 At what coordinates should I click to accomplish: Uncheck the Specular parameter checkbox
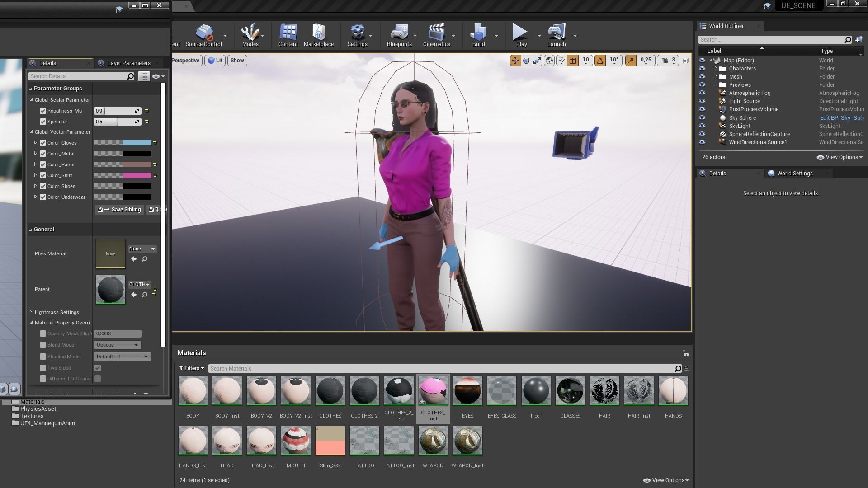(x=43, y=122)
